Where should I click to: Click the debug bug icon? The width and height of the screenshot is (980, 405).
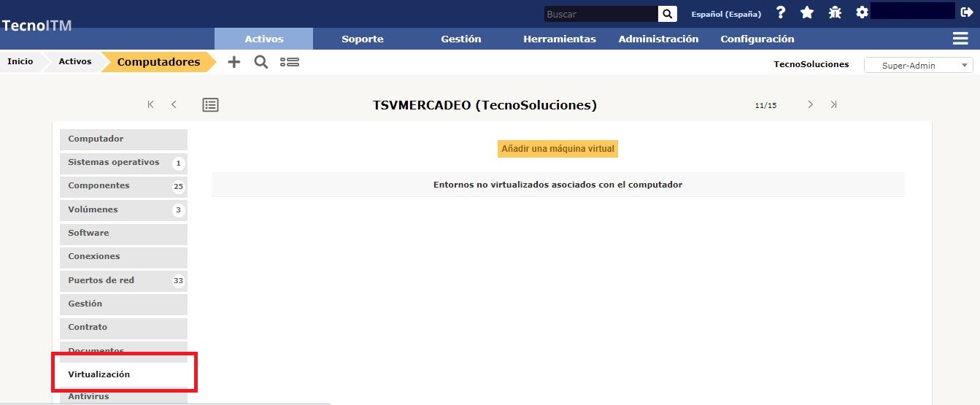coord(835,12)
